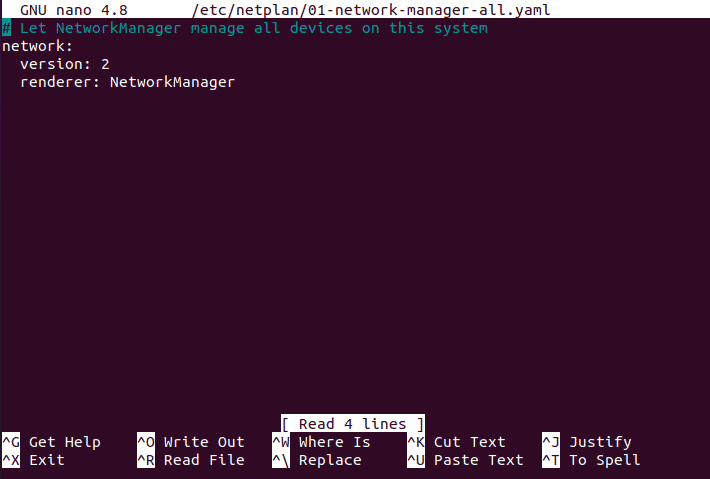Click the word 'devices' in the comment

(x=321, y=28)
